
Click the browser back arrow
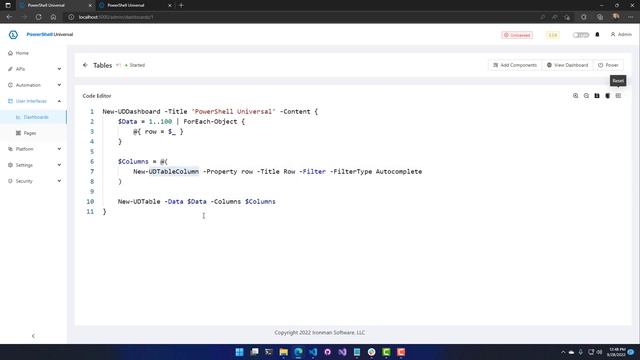pos(9,17)
